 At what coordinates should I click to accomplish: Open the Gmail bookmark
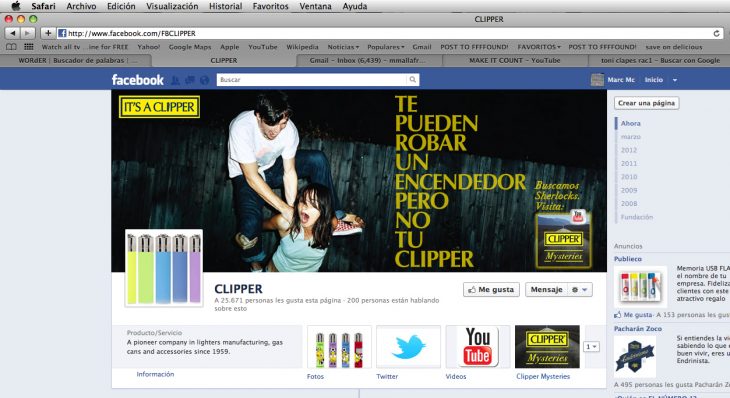[422, 47]
